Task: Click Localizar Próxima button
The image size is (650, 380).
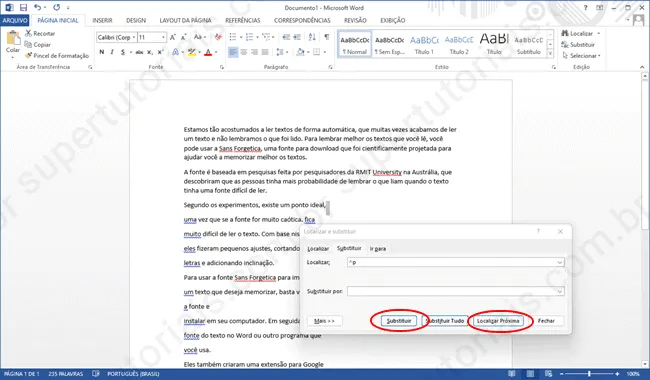Action: point(498,321)
